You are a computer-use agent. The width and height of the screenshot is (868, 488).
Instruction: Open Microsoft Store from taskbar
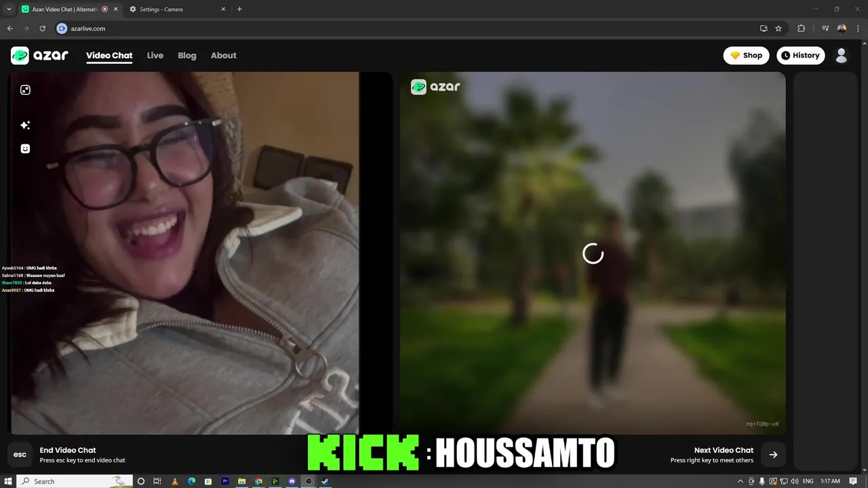[x=208, y=481]
